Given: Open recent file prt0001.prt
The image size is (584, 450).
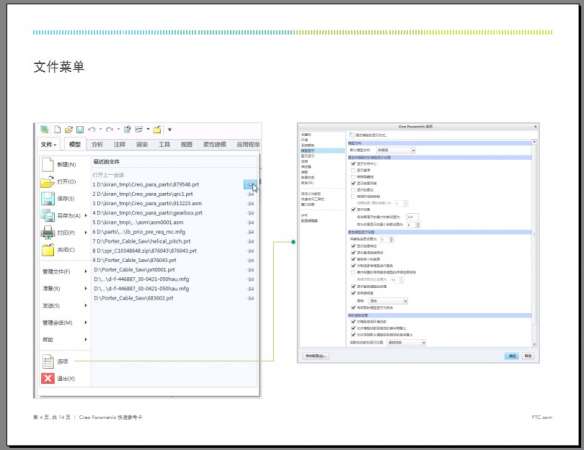Looking at the screenshot, I should pyautogui.click(x=134, y=270).
